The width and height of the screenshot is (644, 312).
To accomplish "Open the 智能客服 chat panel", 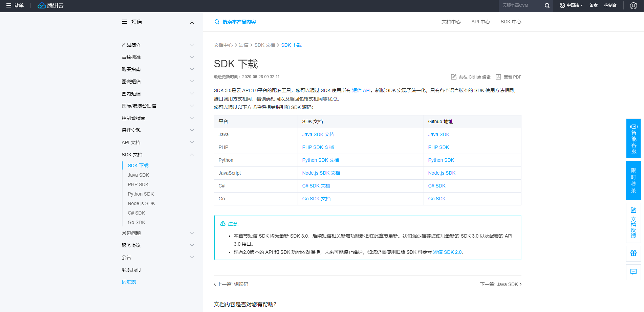I will point(633,138).
